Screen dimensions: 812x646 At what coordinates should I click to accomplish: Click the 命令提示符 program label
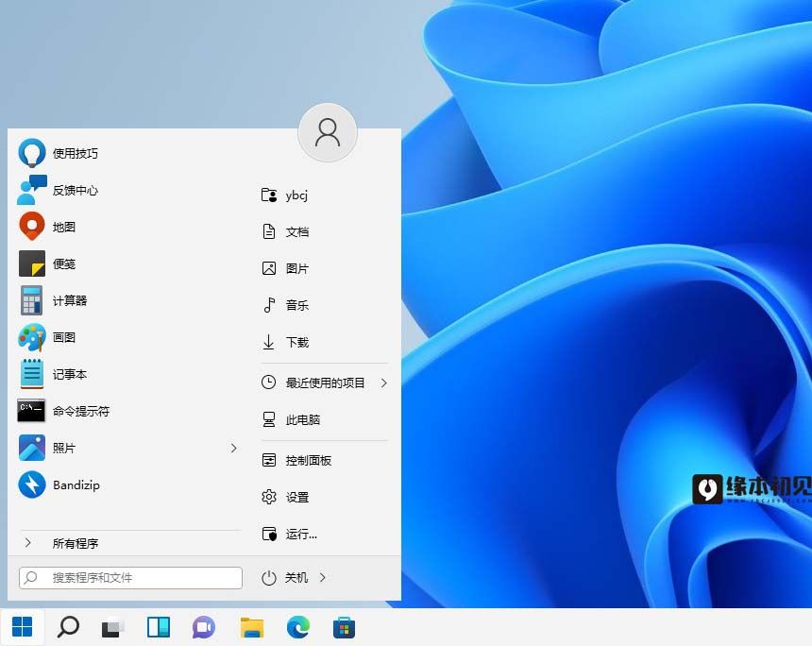(x=81, y=412)
